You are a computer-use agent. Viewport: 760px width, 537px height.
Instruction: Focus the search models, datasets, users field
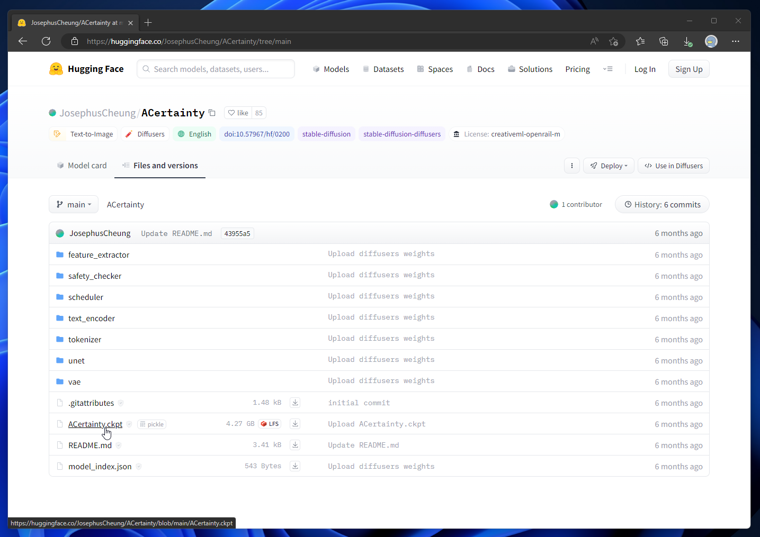216,69
